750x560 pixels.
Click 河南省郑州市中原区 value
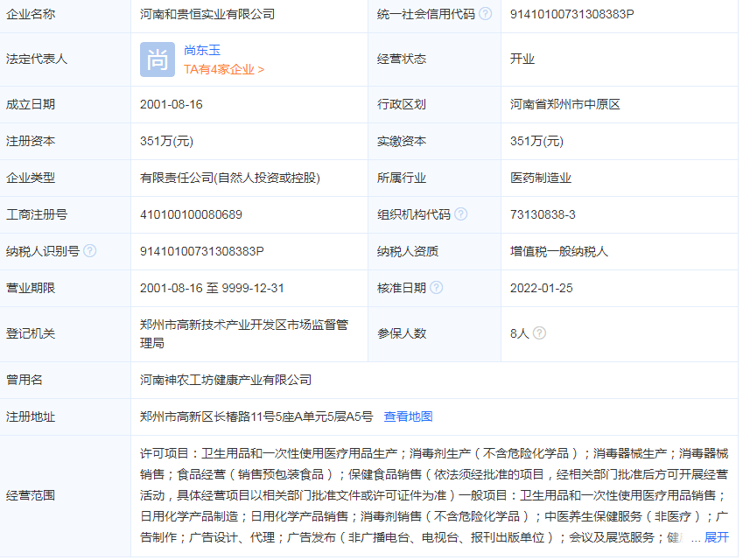564,104
